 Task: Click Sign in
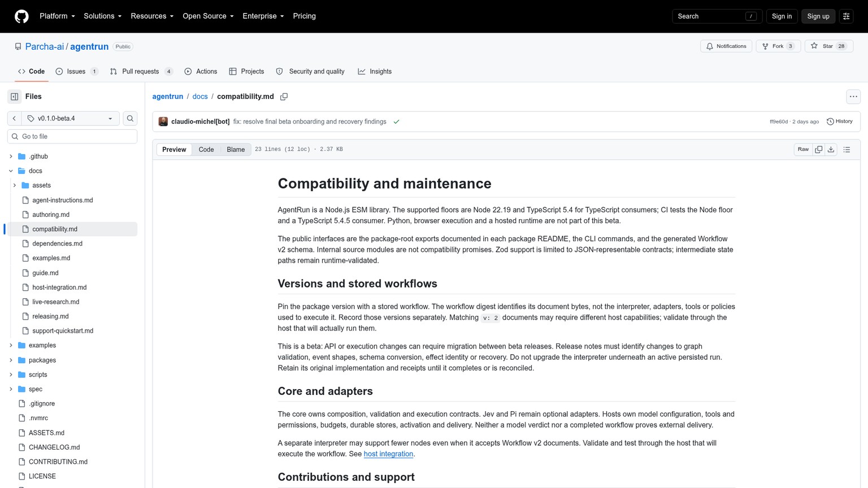[782, 16]
